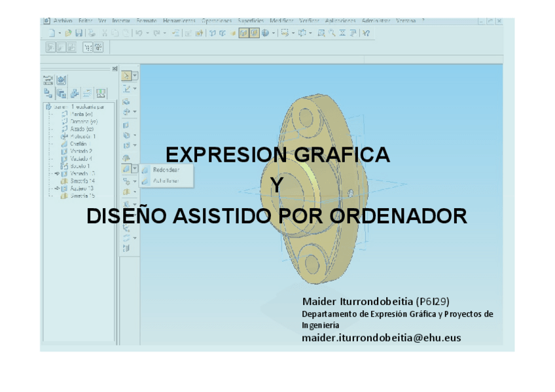Open dropdown arrow next to globe icon

tap(274, 33)
